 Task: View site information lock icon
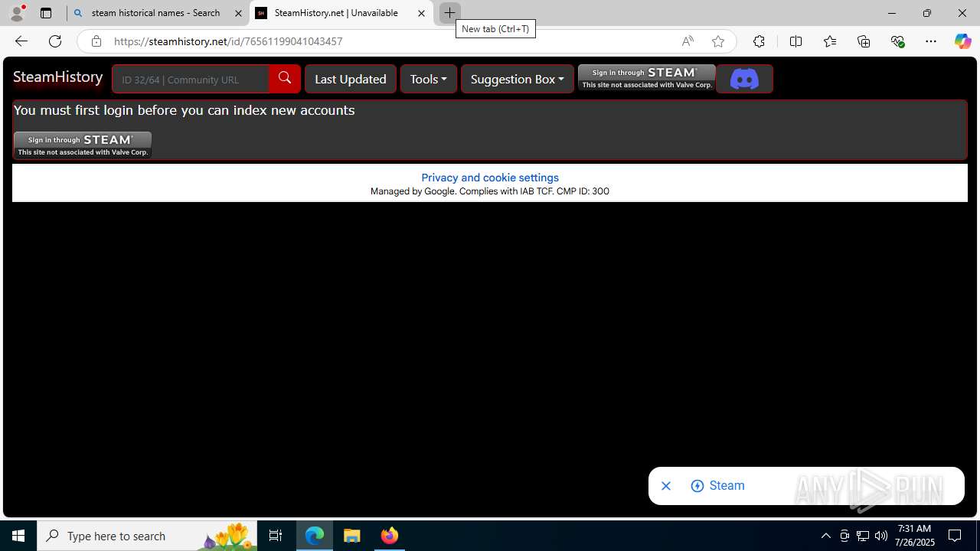coord(96,41)
